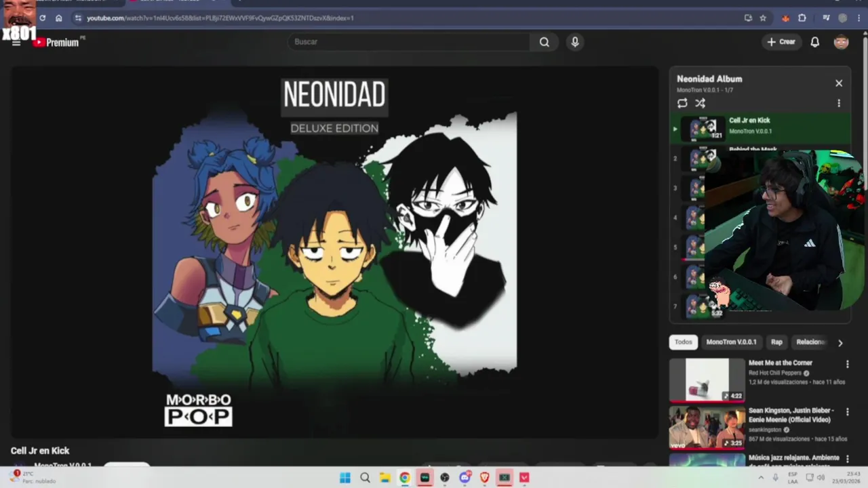
Task: Open the Crear button
Action: click(x=781, y=42)
